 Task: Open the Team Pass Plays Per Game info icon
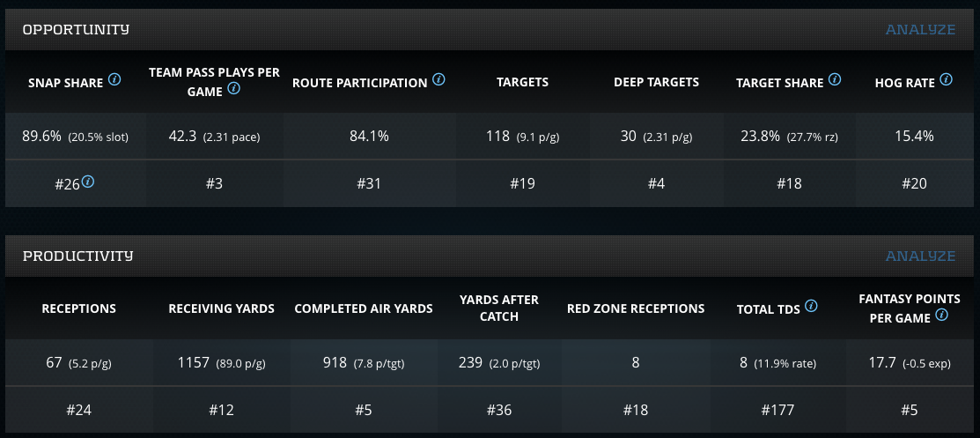[x=233, y=88]
